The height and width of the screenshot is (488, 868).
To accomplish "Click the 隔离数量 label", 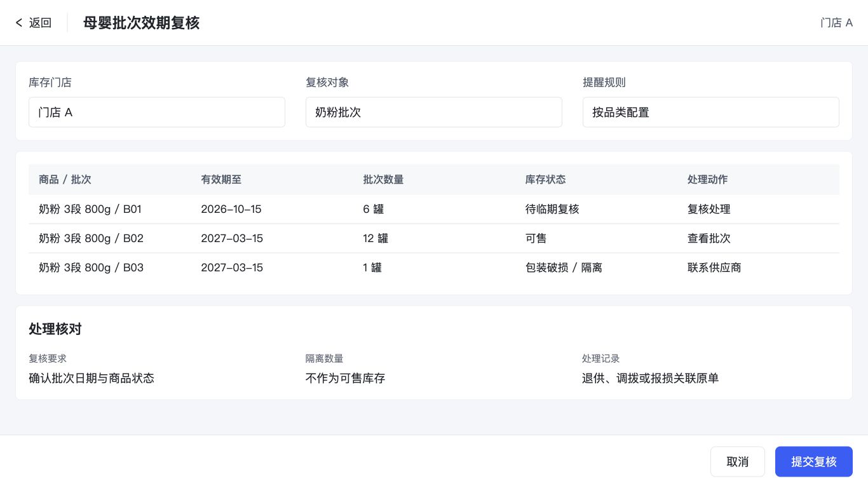I will pos(325,359).
